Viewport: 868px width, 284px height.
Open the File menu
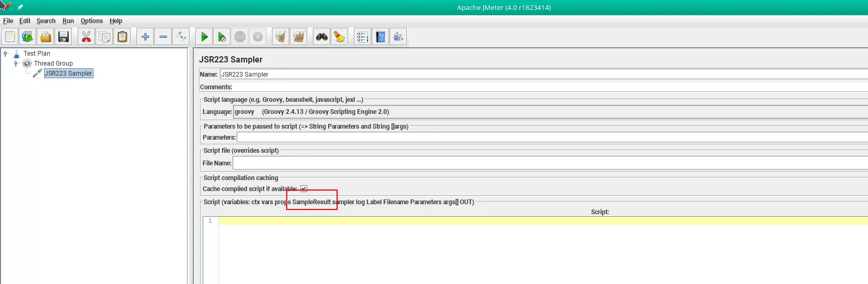(8, 21)
